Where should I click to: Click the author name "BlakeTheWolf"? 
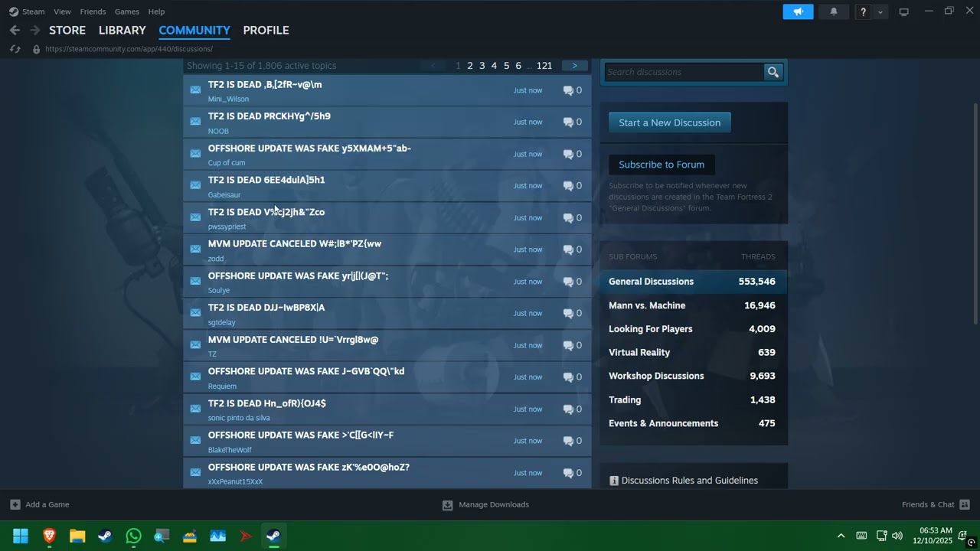click(x=230, y=450)
